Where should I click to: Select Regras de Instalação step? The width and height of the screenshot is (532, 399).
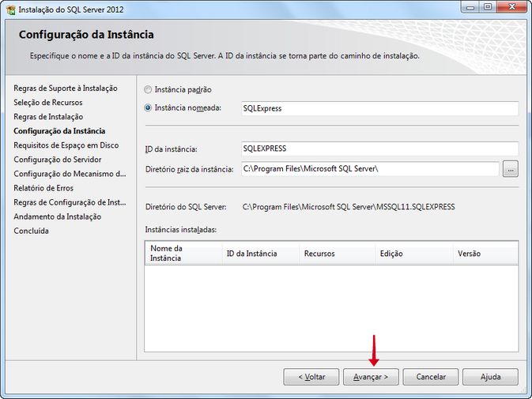[48, 117]
